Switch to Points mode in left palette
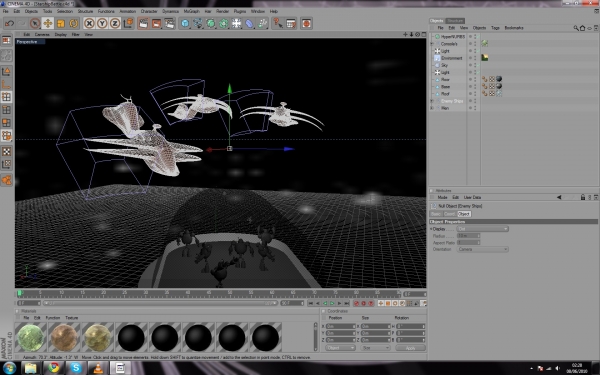Image resolution: width=600 pixels, height=375 pixels. click(x=7, y=97)
